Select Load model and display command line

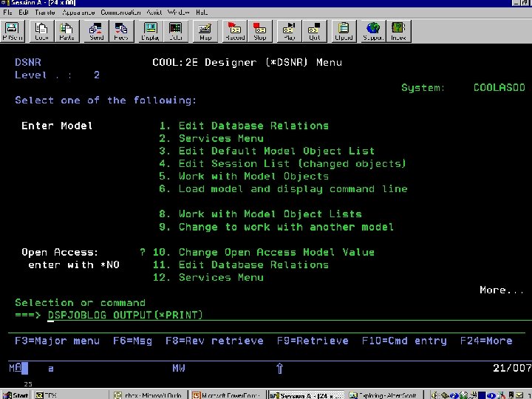tap(283, 188)
